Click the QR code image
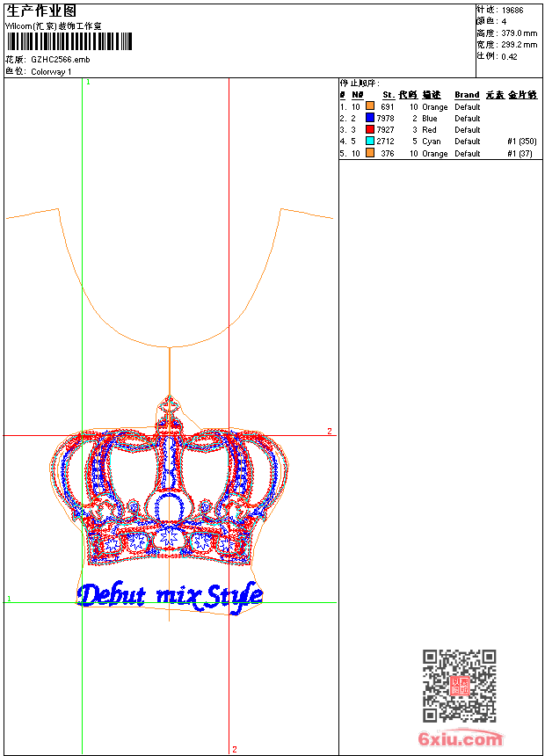 point(459,686)
